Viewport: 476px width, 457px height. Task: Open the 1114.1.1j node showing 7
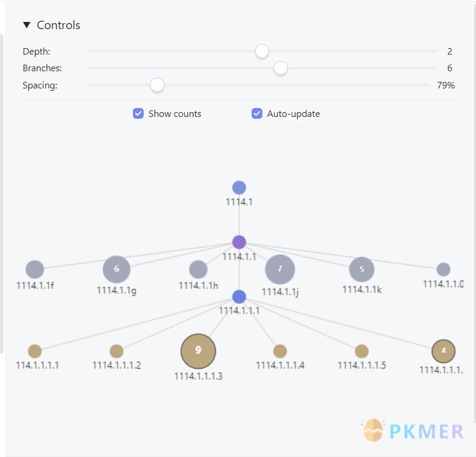[x=280, y=269]
